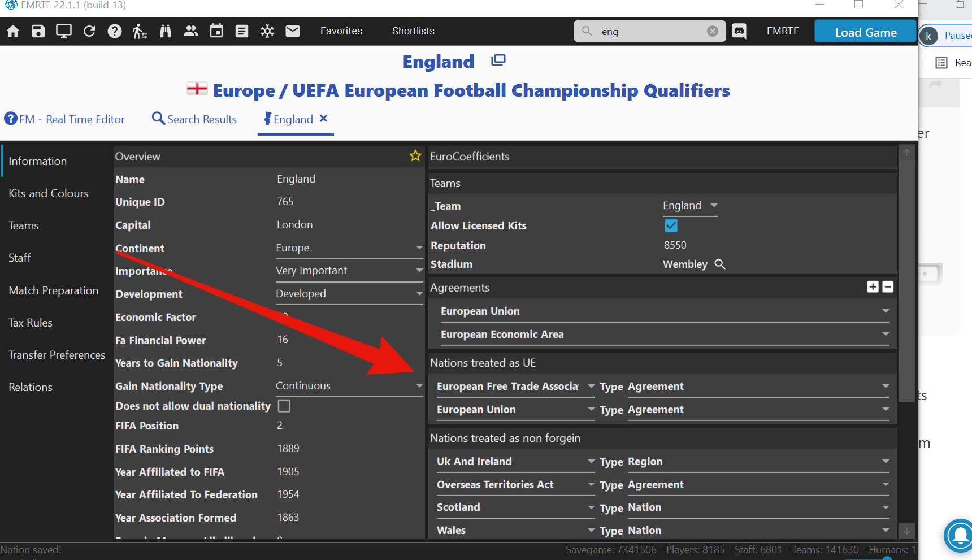Click the binoculars scout icon
Screen dimensions: 972x560
point(166,31)
